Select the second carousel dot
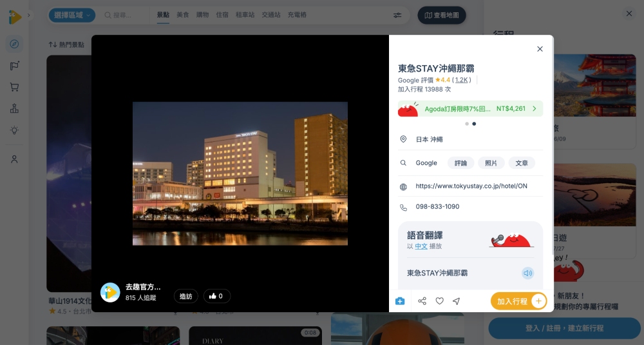Image resolution: width=644 pixels, height=345 pixels. point(474,124)
